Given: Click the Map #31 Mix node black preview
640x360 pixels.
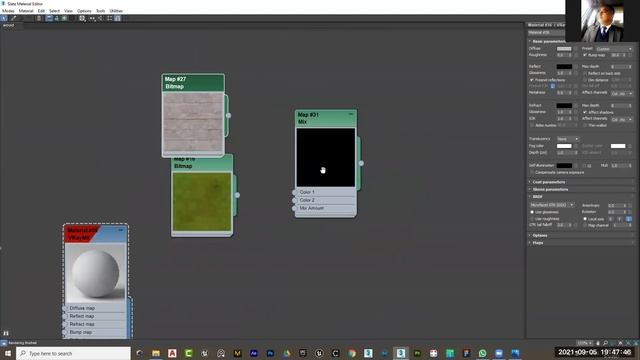Looking at the screenshot, I should point(326,158).
